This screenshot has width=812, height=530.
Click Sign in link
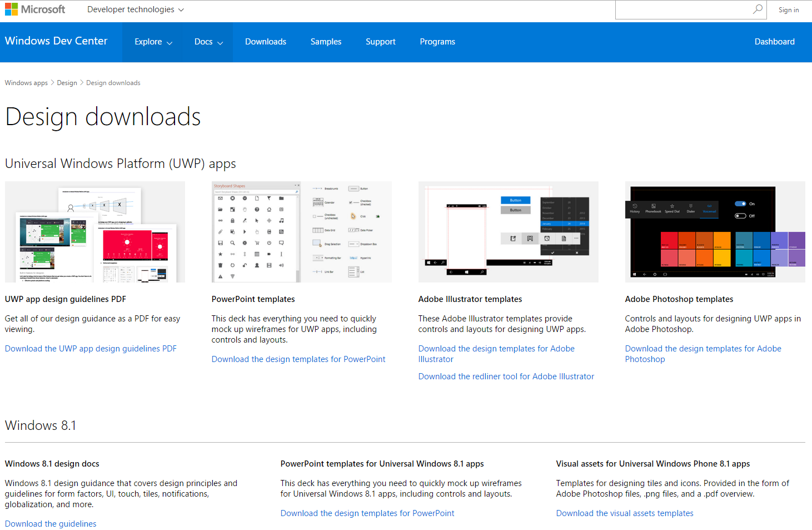click(x=789, y=10)
